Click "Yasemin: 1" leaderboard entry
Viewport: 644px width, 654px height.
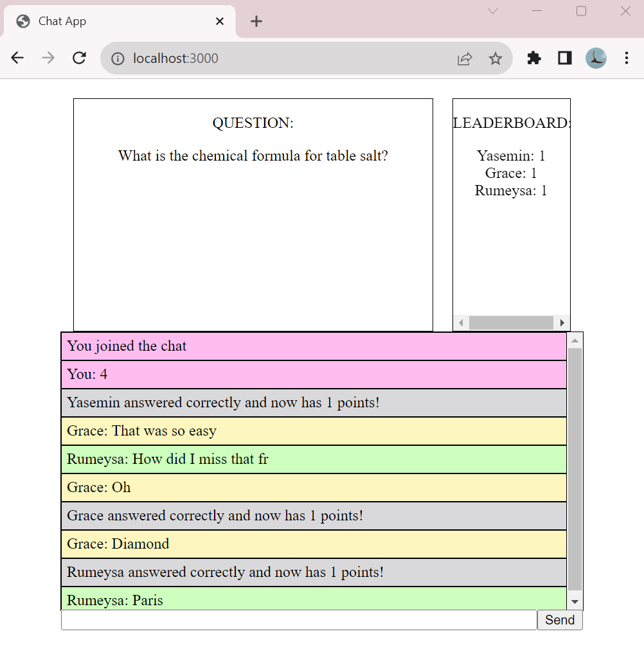pos(511,156)
